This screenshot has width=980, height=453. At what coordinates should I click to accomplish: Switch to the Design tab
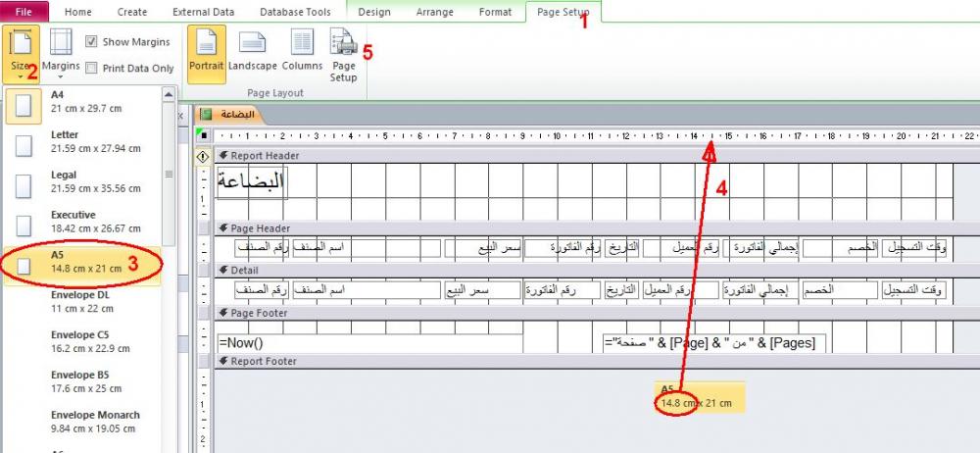point(374,12)
